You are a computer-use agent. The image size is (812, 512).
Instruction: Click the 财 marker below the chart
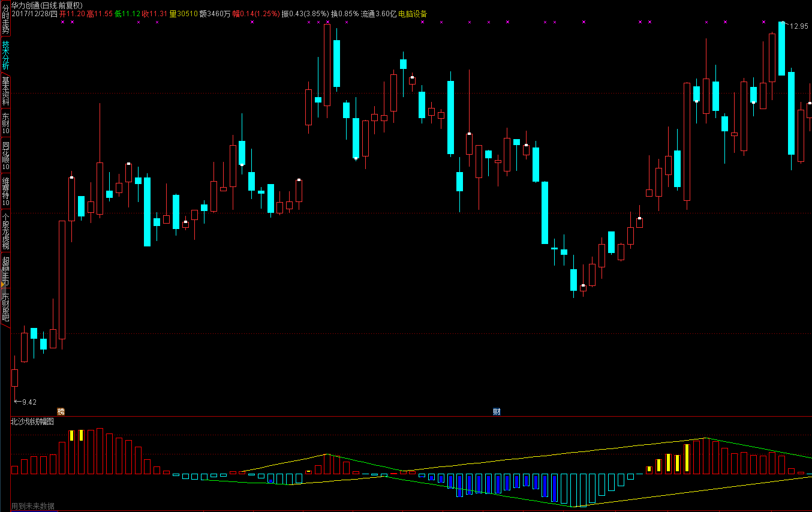(497, 411)
